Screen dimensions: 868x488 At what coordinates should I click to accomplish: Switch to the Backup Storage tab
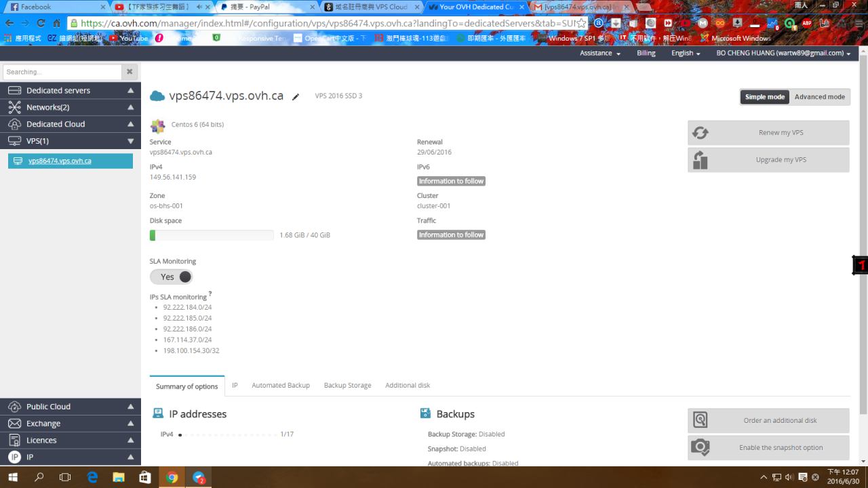[347, 385]
